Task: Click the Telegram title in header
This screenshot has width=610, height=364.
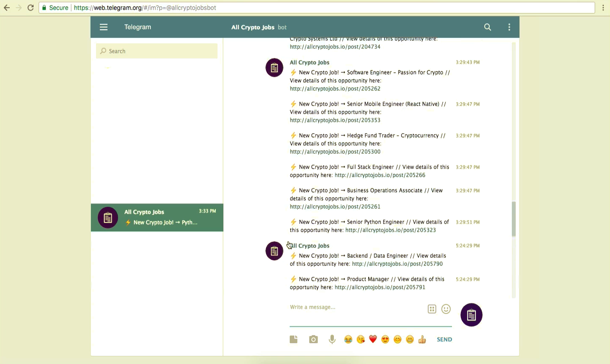Action: point(138,27)
